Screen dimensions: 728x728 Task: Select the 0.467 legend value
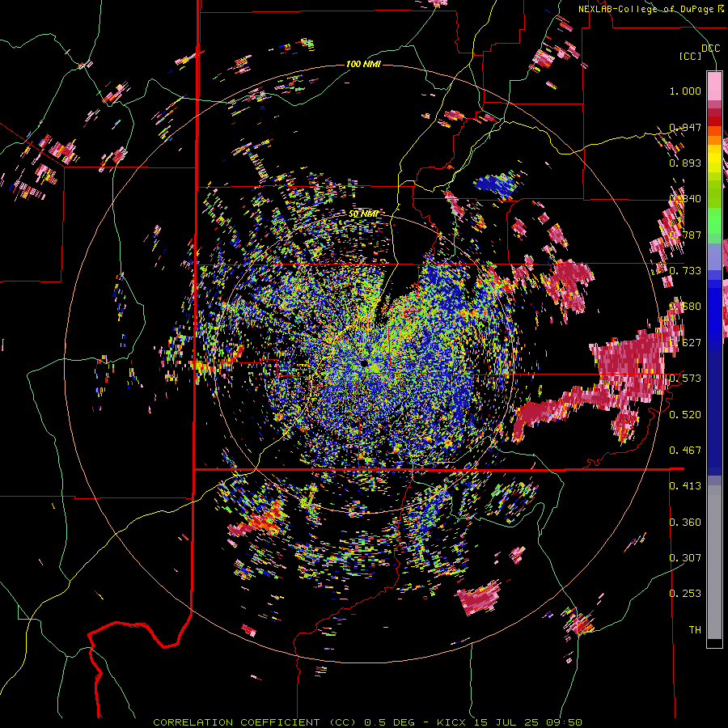pyautogui.click(x=685, y=451)
